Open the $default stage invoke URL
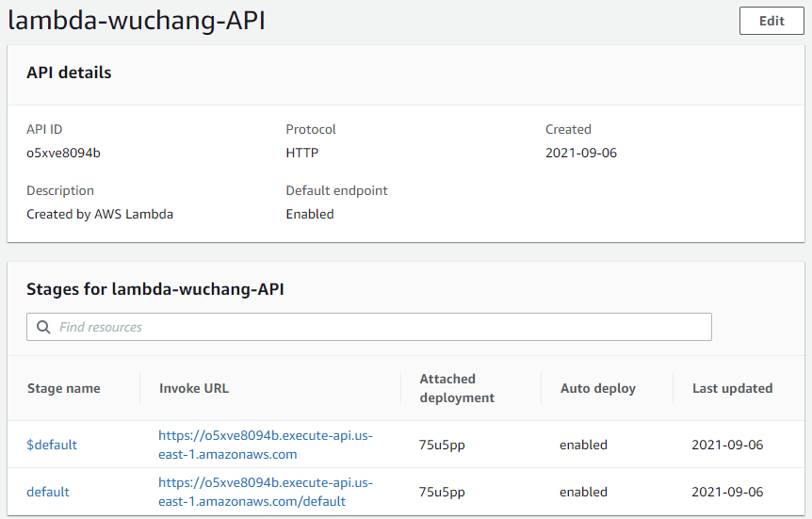This screenshot has width=812, height=519. pos(266,445)
